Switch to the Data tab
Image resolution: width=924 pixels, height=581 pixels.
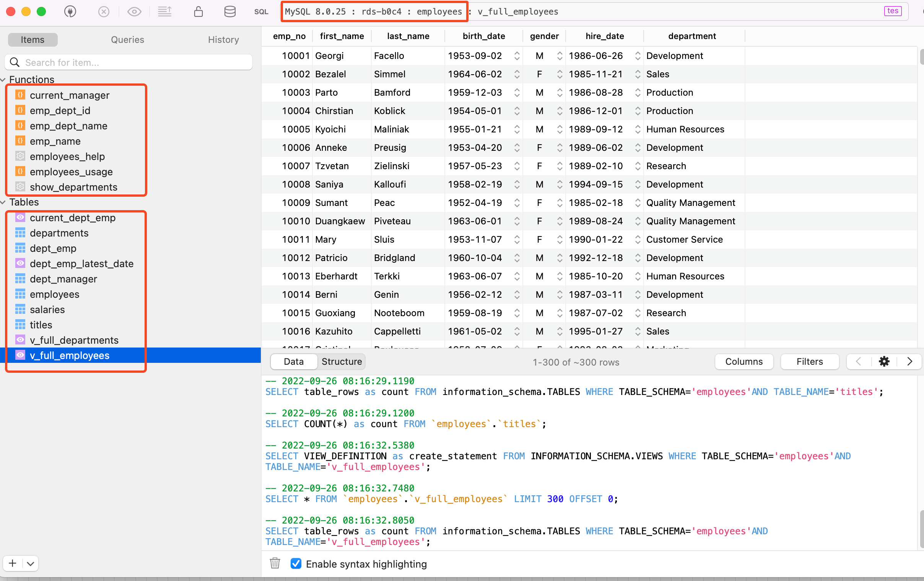294,361
